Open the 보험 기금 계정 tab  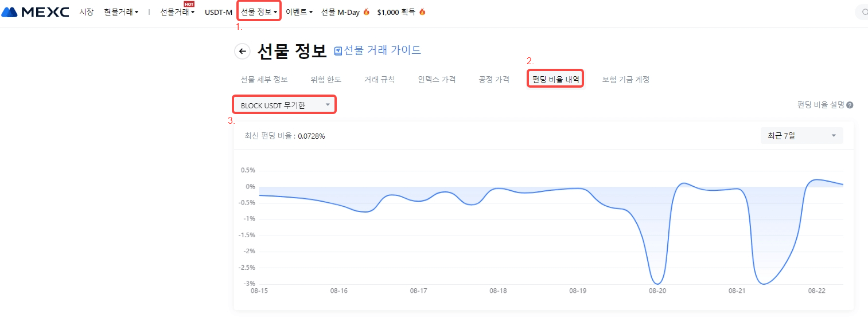point(626,80)
